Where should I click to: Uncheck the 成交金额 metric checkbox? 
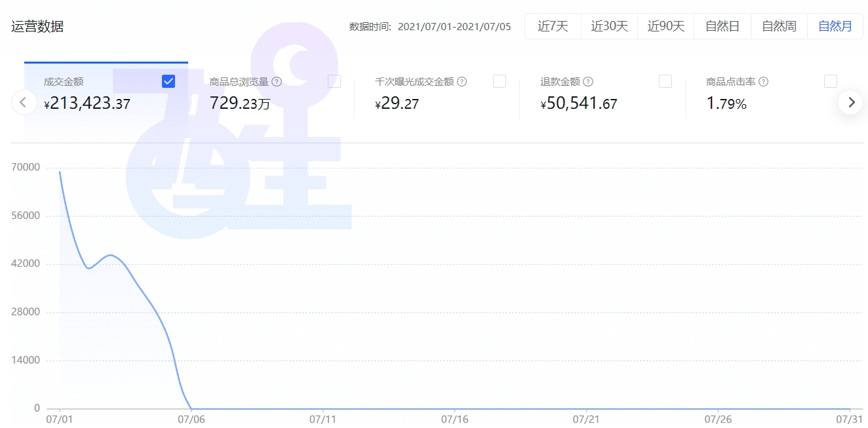168,81
